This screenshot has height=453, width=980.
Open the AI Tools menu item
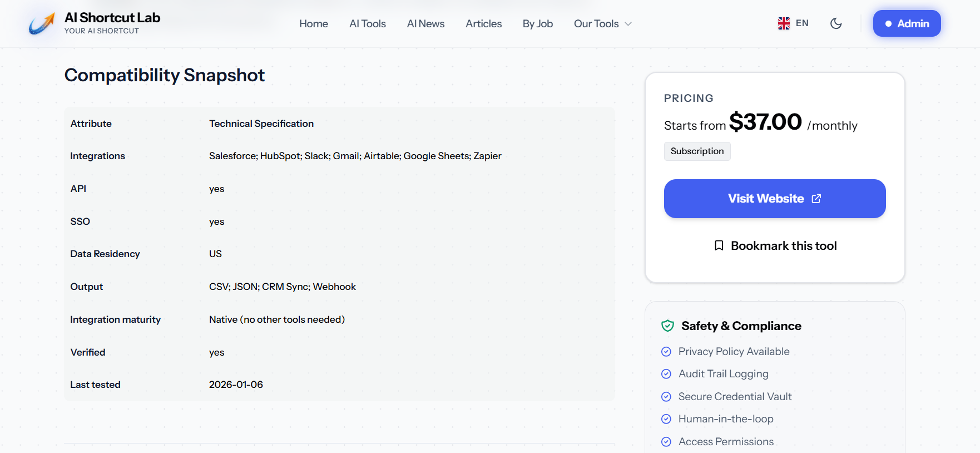click(368, 24)
